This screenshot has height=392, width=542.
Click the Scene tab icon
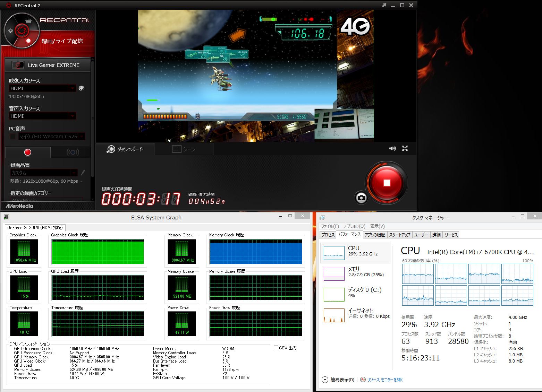click(177, 149)
